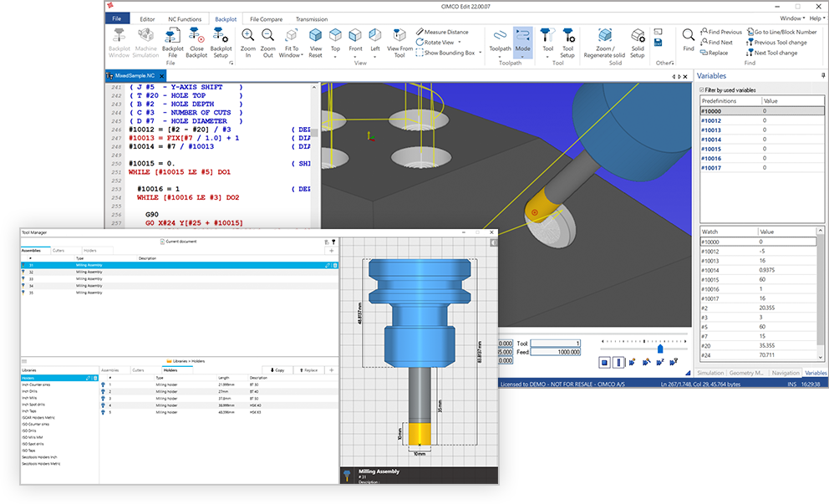
Task: Select holder row with BT 50 description
Action: click(220, 398)
